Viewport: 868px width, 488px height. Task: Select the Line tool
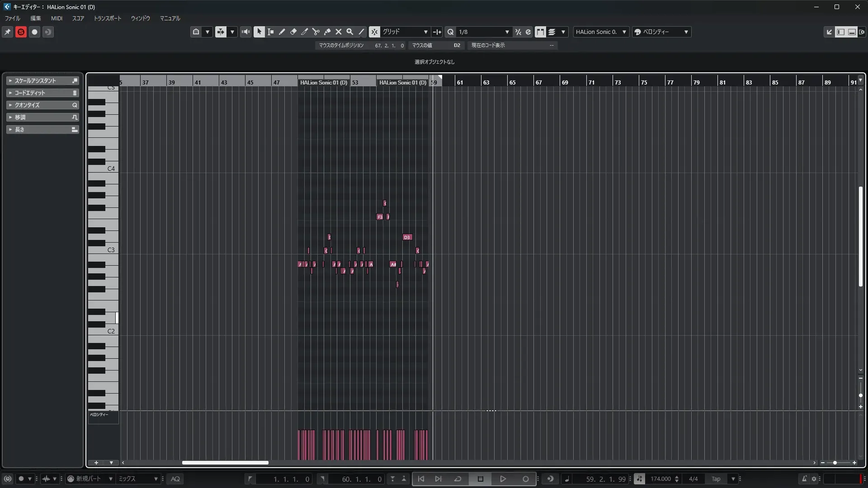361,32
